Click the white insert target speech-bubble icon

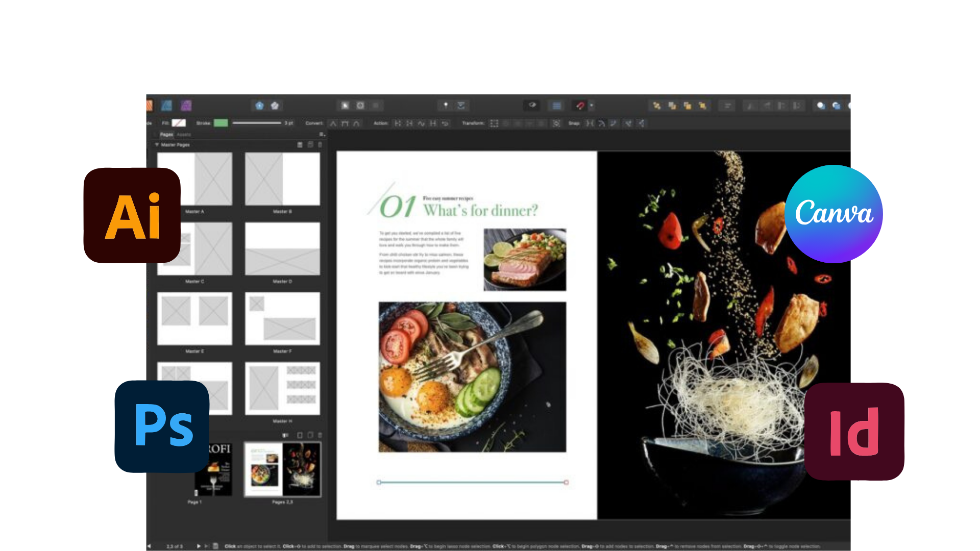[821, 106]
